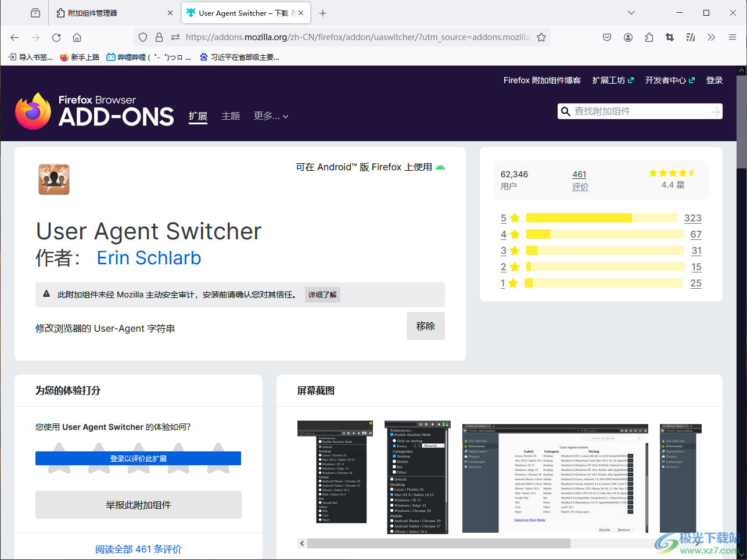
Task: Expand the 更多 dropdown menu
Action: [x=271, y=116]
